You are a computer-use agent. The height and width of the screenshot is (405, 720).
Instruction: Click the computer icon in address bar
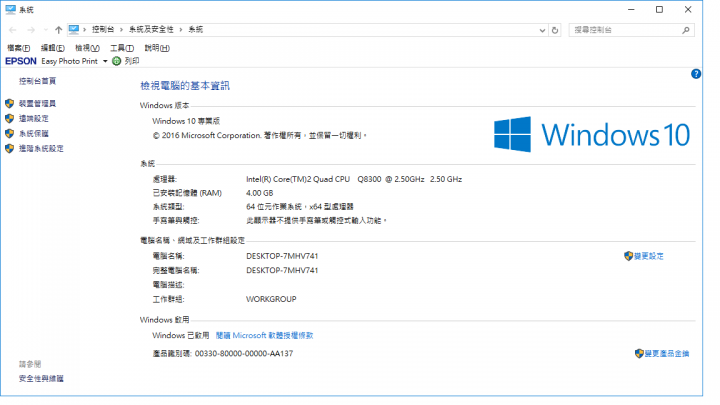(x=74, y=29)
